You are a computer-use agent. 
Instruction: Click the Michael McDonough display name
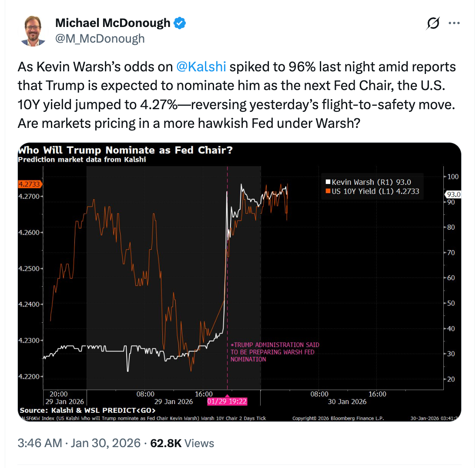coord(113,23)
